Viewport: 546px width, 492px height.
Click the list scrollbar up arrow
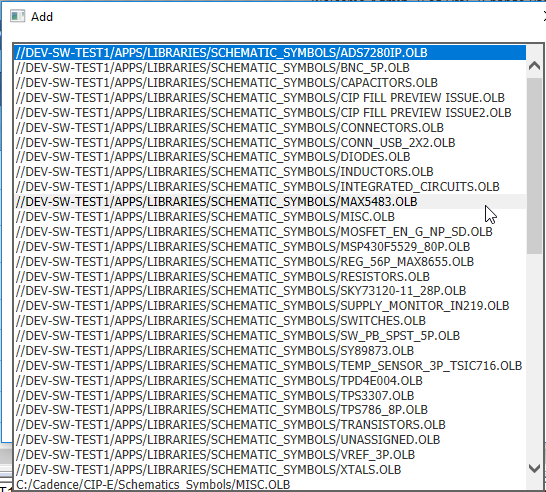tap(534, 66)
